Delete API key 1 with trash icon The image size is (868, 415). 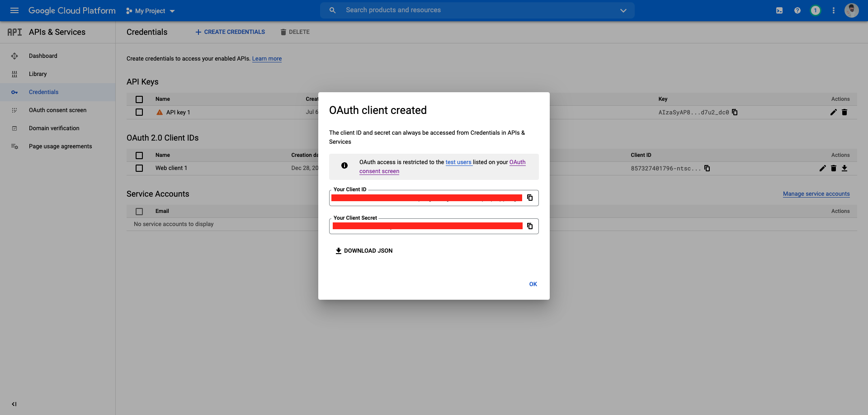pyautogui.click(x=844, y=112)
